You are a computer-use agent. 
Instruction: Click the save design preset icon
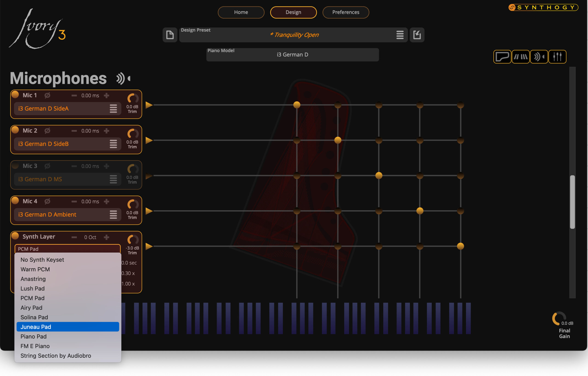(417, 35)
